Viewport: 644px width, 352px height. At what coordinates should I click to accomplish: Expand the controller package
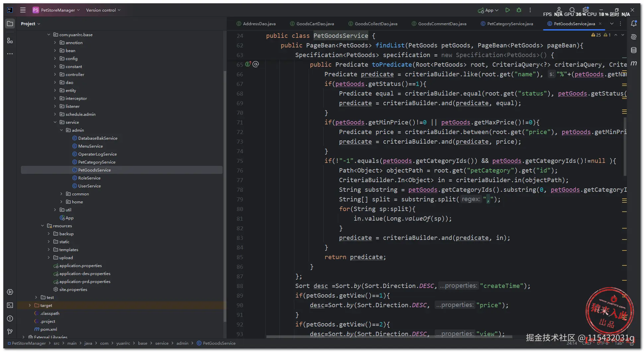pos(55,74)
